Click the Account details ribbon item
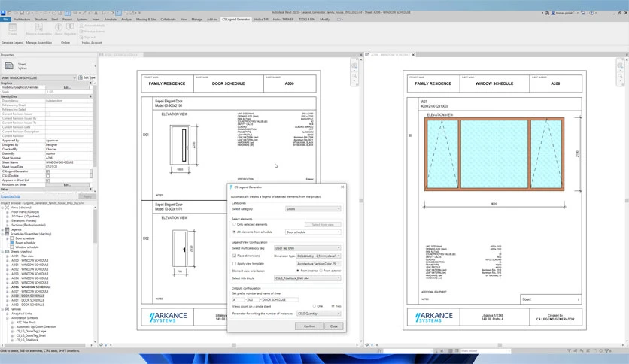The width and height of the screenshot is (629, 364). click(93, 26)
